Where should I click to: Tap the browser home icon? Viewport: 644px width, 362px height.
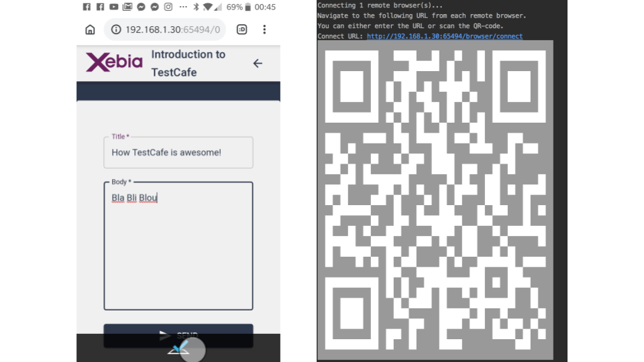coord(90,29)
